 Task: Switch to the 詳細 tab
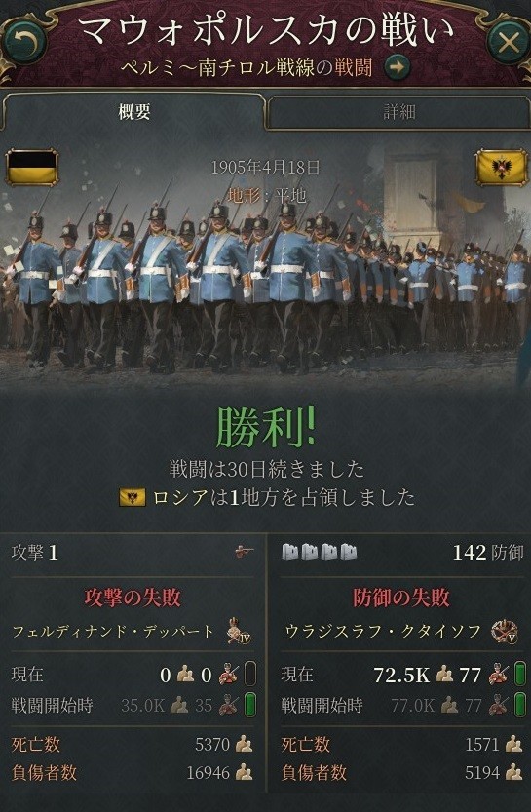[x=399, y=112]
